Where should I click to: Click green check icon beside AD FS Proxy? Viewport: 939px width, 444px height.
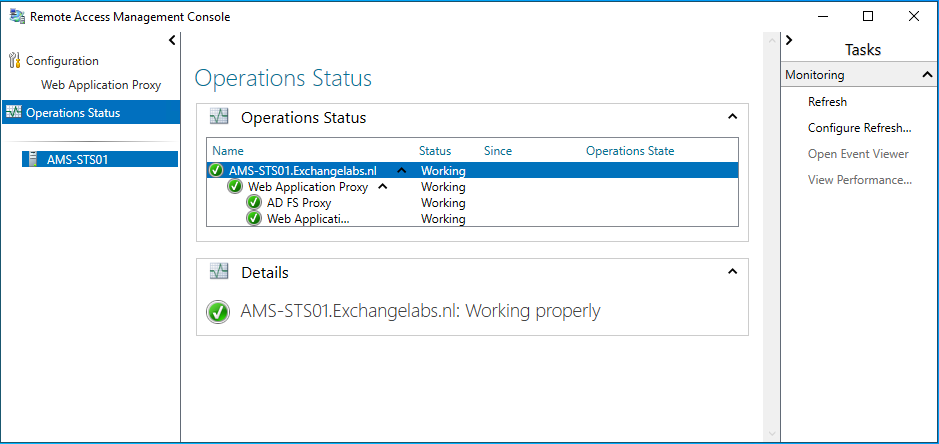[254, 203]
